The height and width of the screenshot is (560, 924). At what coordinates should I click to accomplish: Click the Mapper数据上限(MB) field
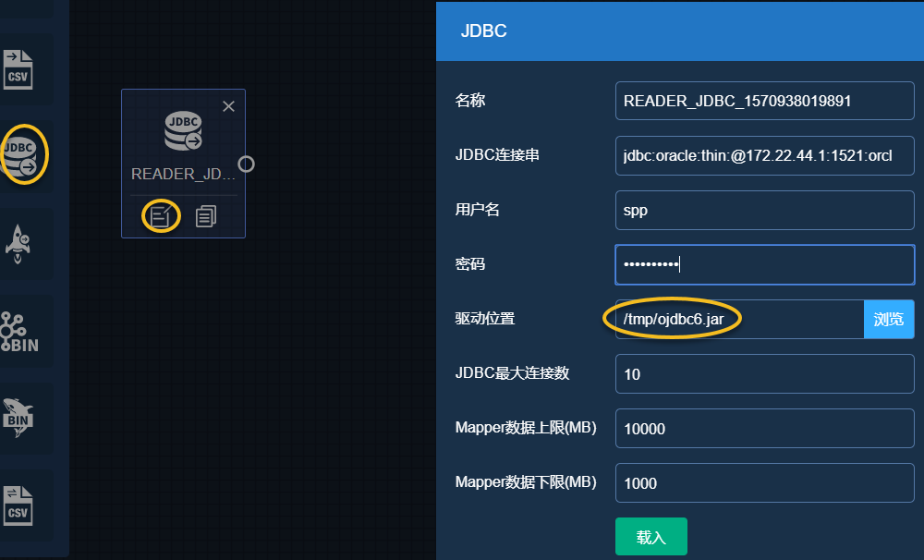(764, 429)
